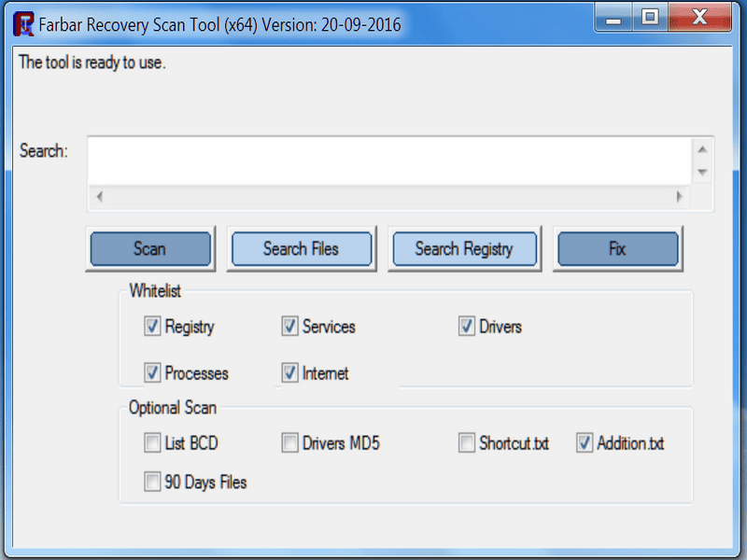Maximize the Farbar Recovery Scan Tool window
Screen dimensions: 747x560
(x=650, y=18)
